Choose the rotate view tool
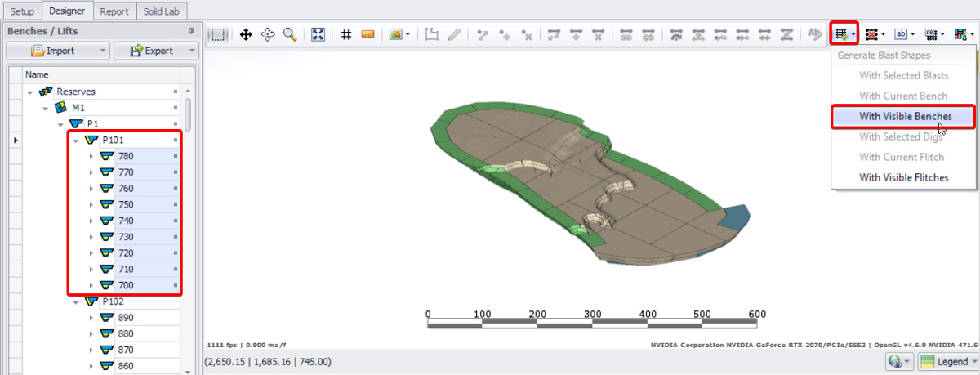980x375 pixels. (267, 34)
